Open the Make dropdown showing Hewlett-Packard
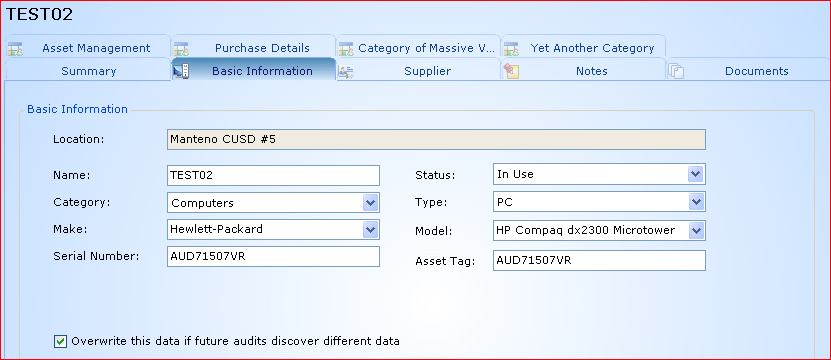831x360 pixels. tap(370, 230)
